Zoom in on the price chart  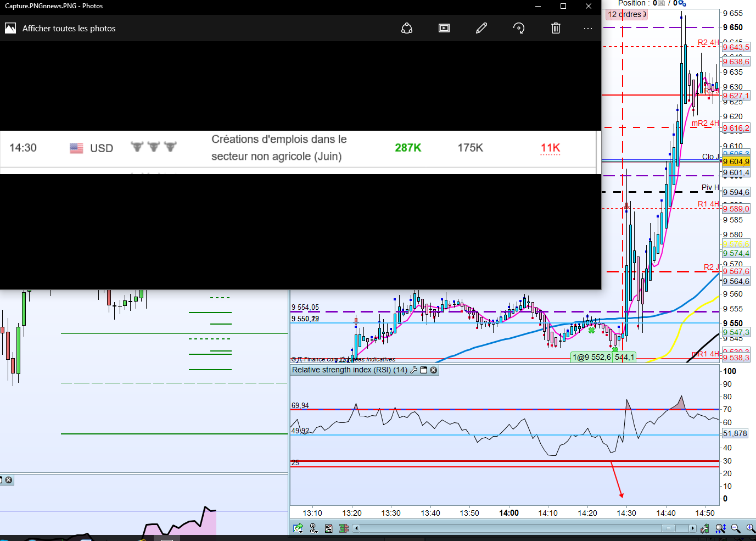tap(751, 528)
